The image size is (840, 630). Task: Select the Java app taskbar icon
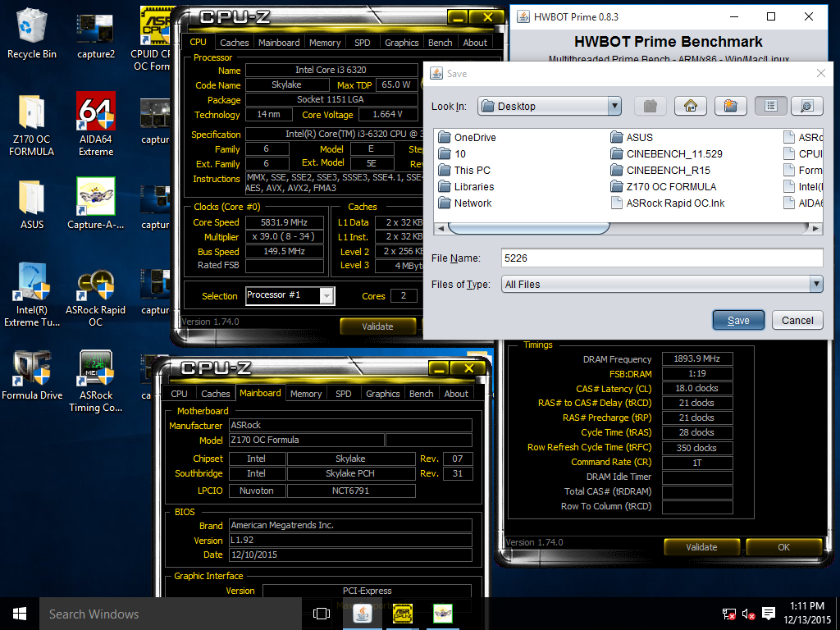tap(363, 614)
